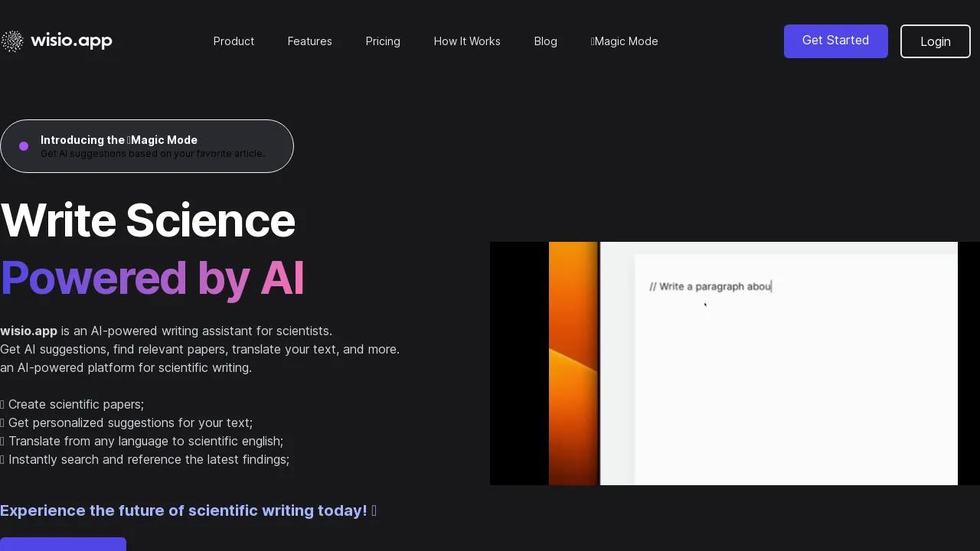This screenshot has height=551, width=980.
Task: Click the wisio.app dotted logo icon
Action: [12, 41]
